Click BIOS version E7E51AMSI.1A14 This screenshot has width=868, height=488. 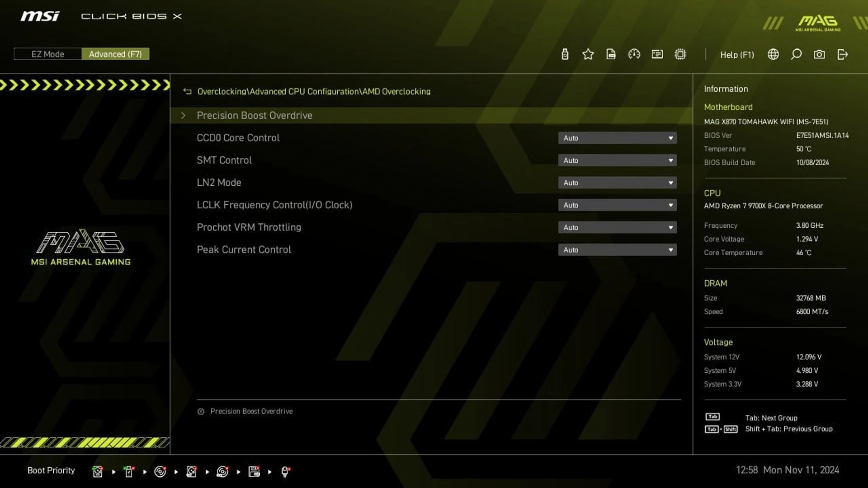(x=822, y=135)
